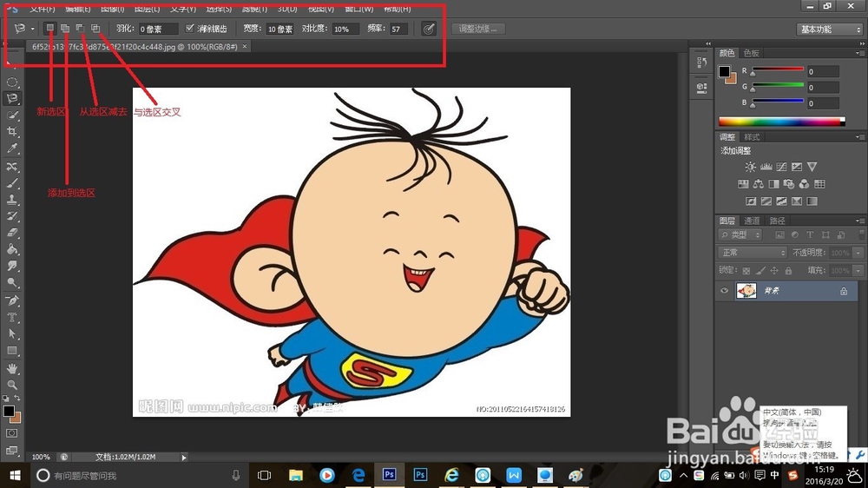868x488 pixels.
Task: Open the status bar info arrow
Action: coord(184,458)
